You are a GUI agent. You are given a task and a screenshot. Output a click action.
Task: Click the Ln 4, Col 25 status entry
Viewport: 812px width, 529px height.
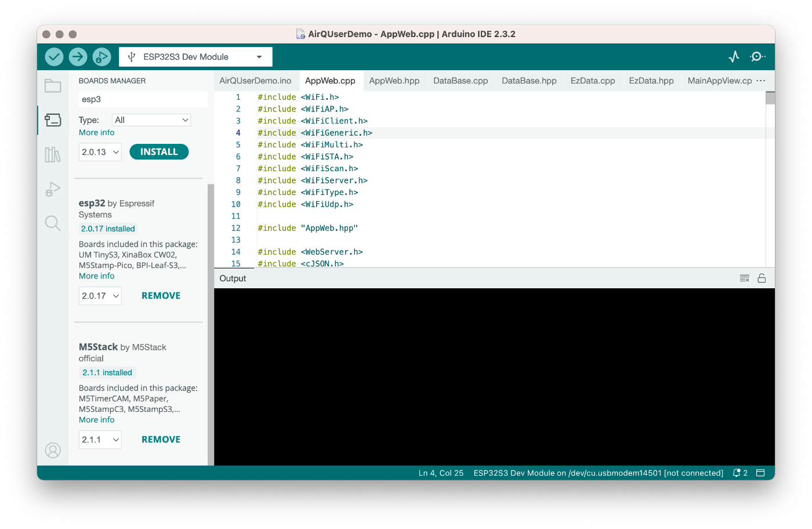[441, 473]
